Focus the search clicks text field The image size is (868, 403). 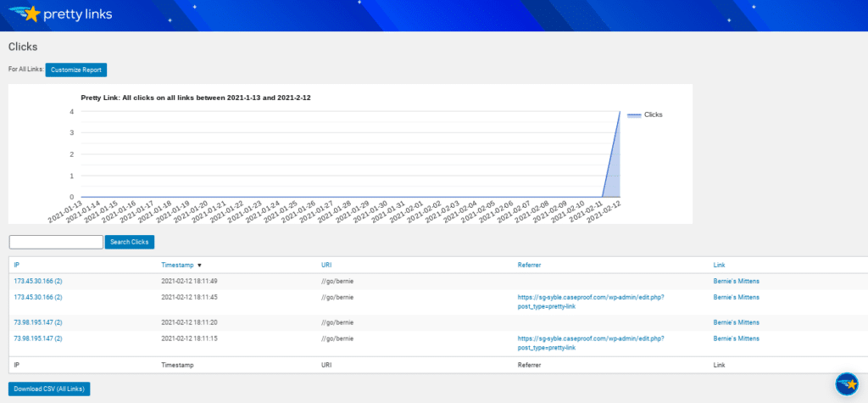[56, 242]
